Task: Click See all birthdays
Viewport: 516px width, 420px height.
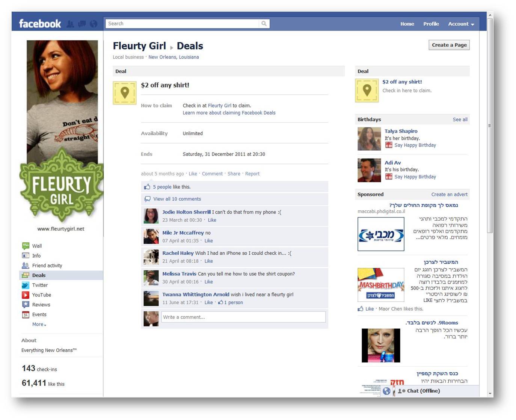Action: [x=460, y=119]
